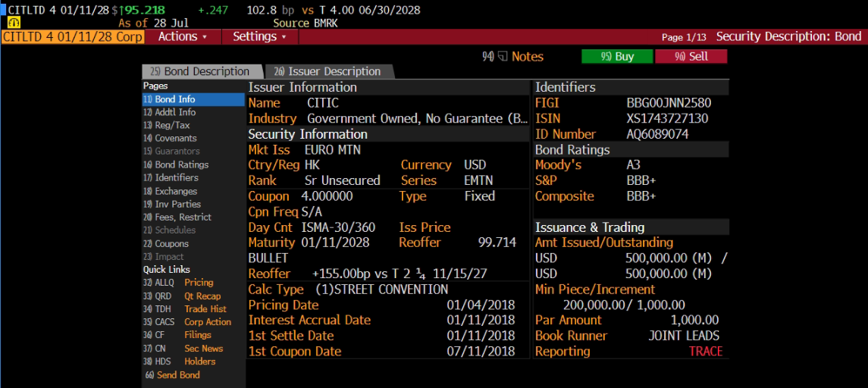This screenshot has height=388, width=868.
Task: Click Pricing Date 01/04/2018
Action: (481, 305)
